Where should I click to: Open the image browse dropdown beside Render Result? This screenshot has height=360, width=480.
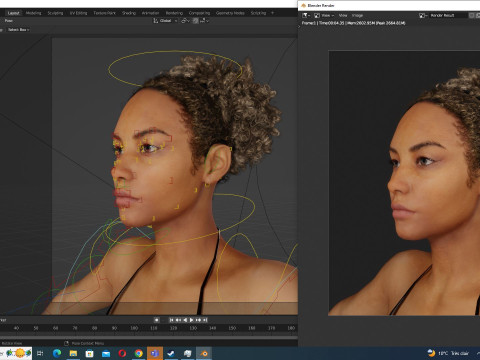(423, 15)
